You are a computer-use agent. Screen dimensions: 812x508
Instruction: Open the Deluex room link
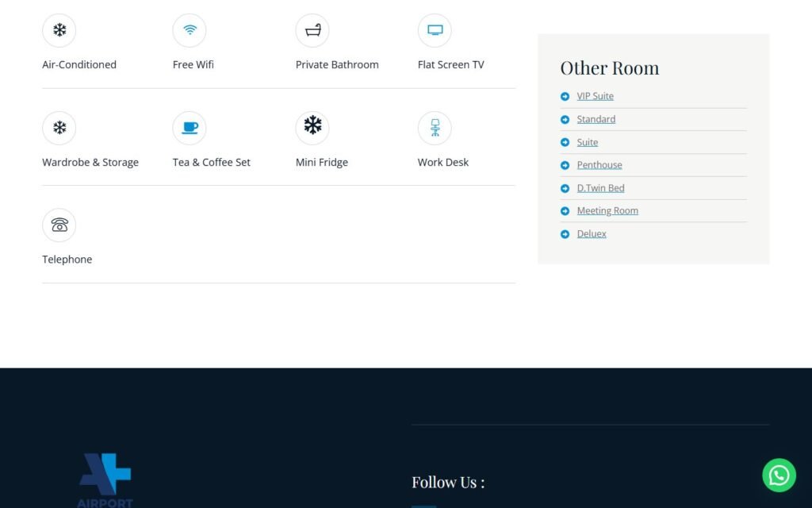(x=592, y=234)
